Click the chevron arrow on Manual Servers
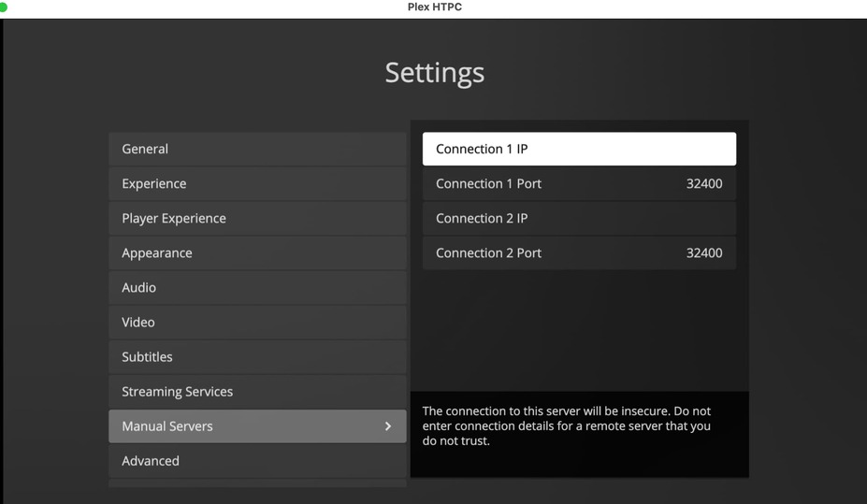This screenshot has height=504, width=867. pyautogui.click(x=388, y=426)
